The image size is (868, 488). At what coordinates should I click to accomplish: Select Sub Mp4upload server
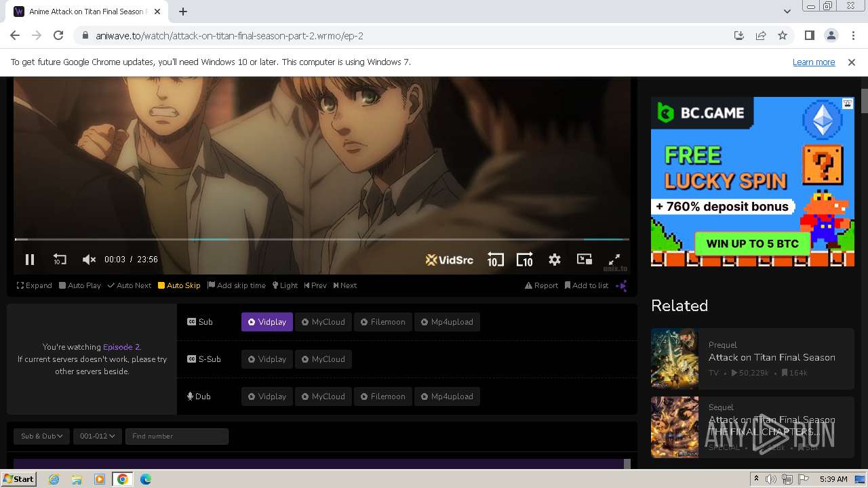pos(448,322)
